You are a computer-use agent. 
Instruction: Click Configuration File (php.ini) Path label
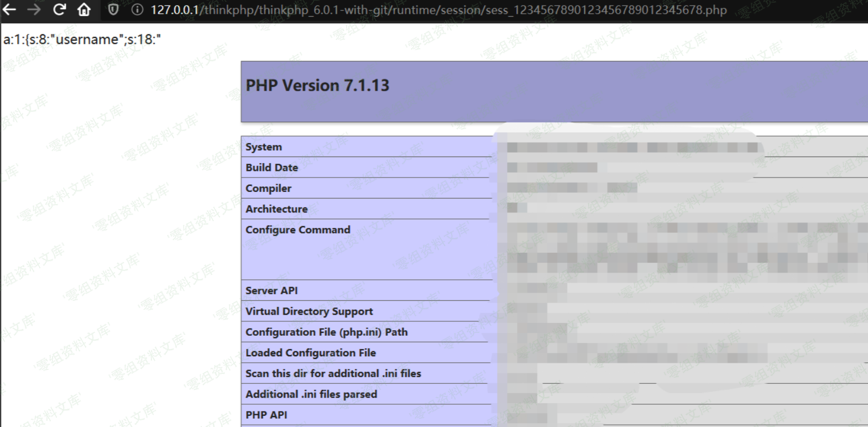(326, 332)
